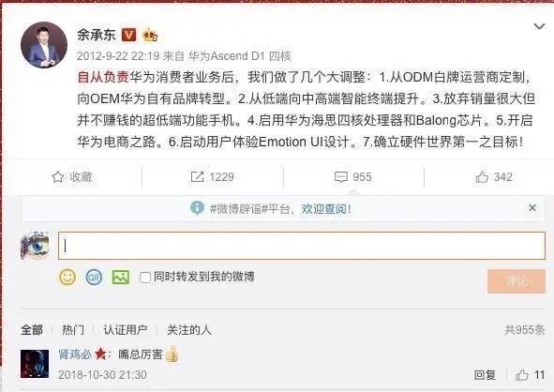Screen dimensions: 554x392
Task: Open the emoji smiley picker
Action: 67,278
